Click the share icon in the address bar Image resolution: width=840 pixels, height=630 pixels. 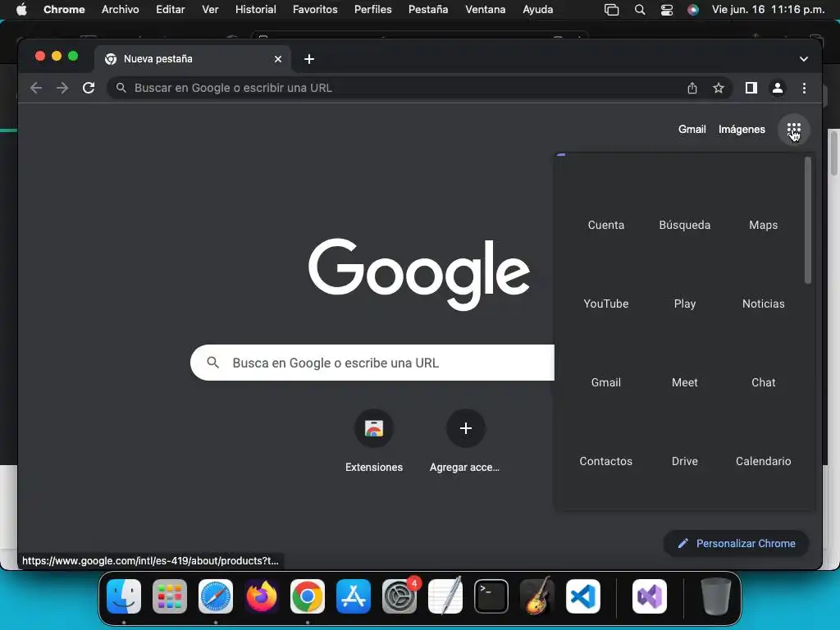pyautogui.click(x=692, y=88)
